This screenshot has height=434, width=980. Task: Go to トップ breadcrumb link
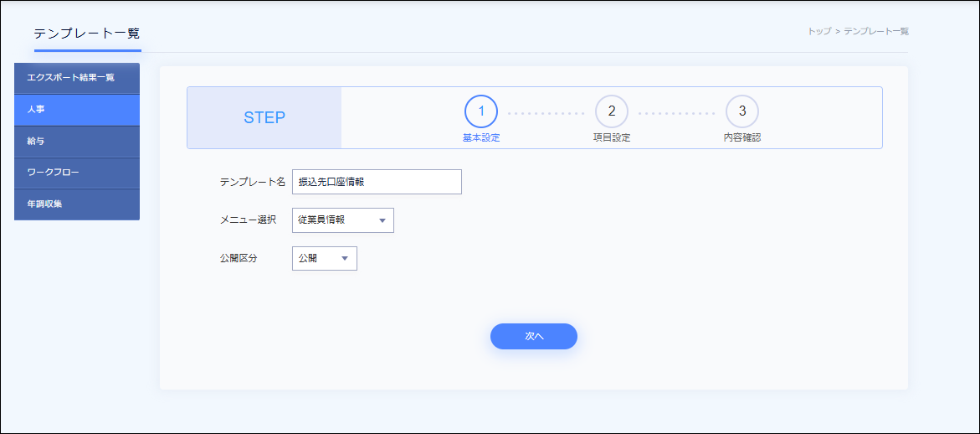819,31
